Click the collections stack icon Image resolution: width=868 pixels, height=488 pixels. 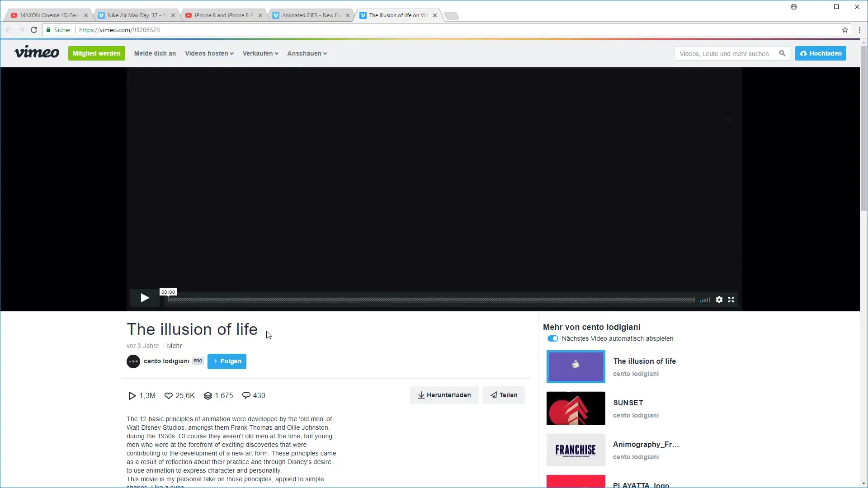208,396
